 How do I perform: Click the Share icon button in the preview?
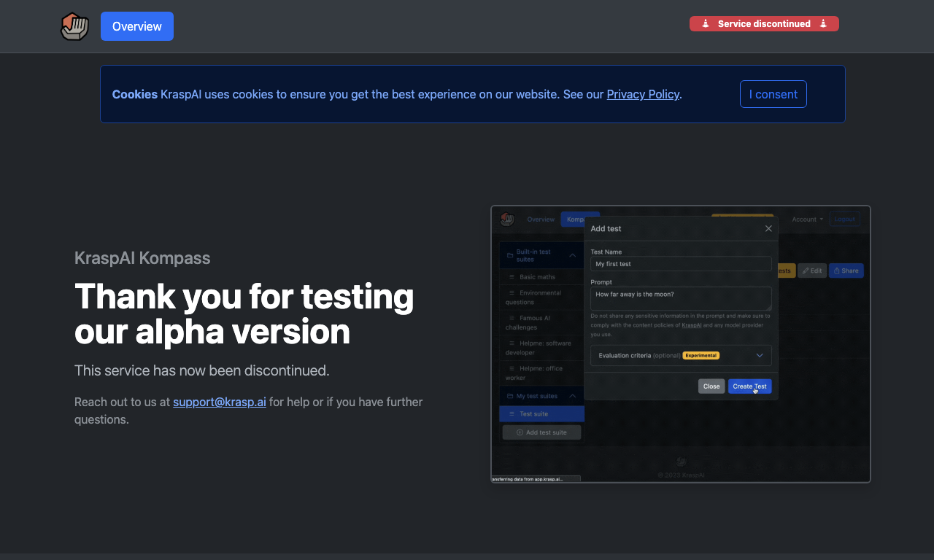846,271
